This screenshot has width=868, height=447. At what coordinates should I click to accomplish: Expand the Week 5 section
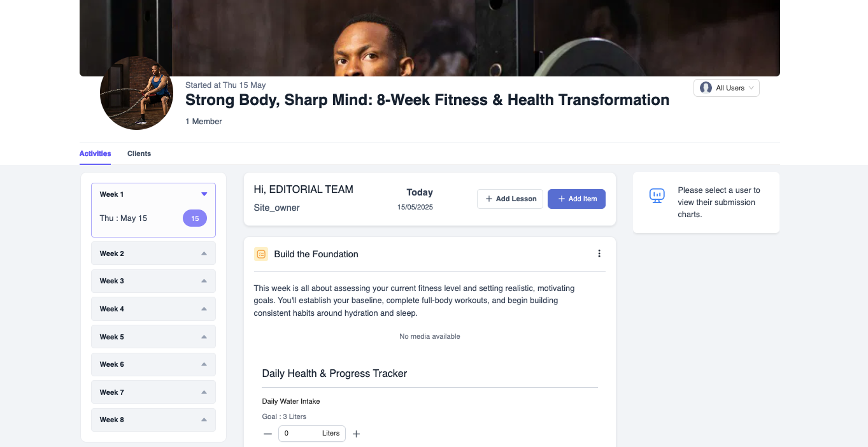pos(153,337)
